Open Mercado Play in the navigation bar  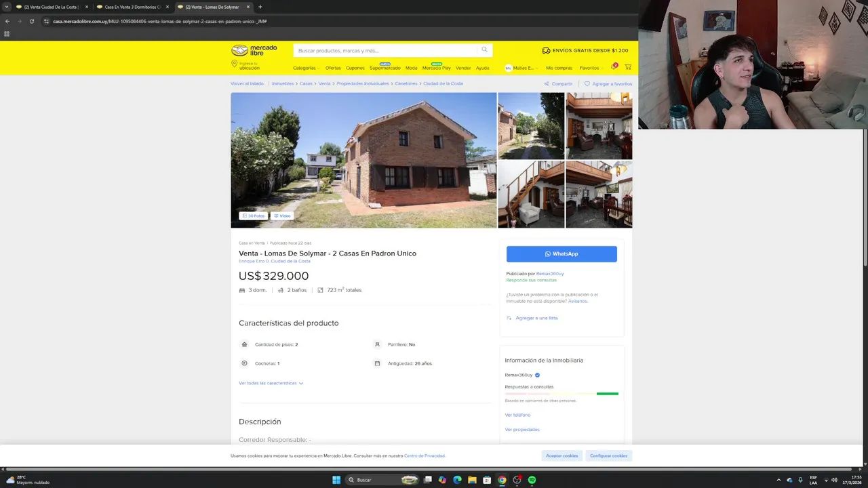[x=437, y=68]
